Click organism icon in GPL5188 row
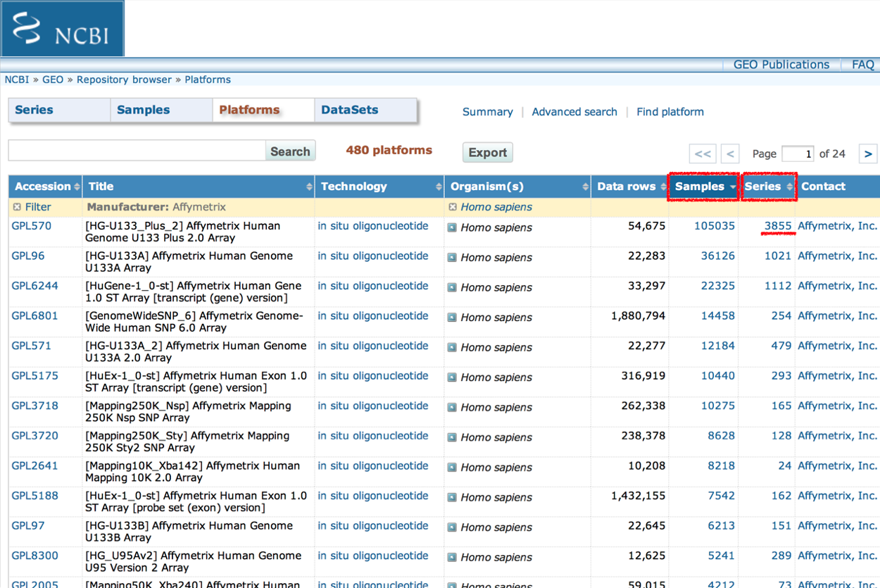Screen dimensions: 880x588 pyautogui.click(x=453, y=497)
